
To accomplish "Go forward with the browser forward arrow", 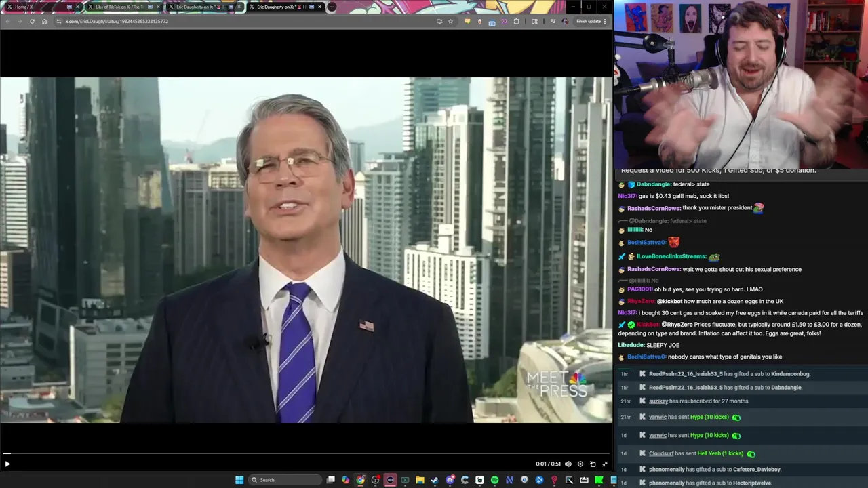I will (x=20, y=21).
